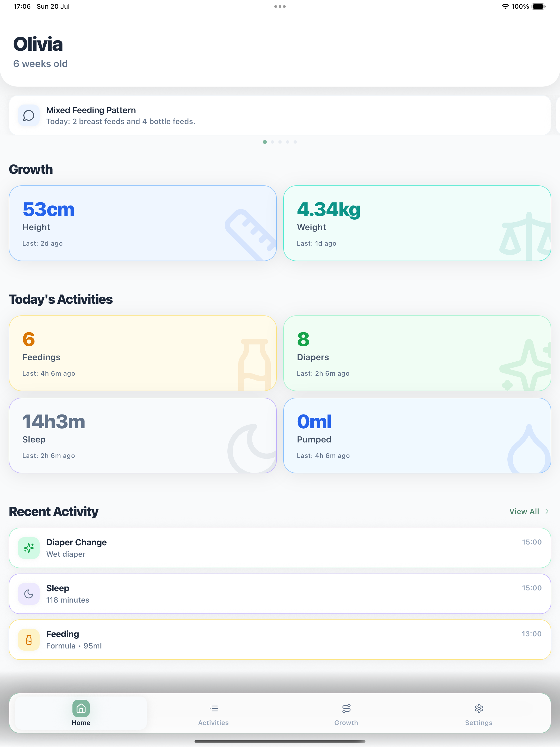Tap the Diaper Change sparkle icon
Screen dimensions: 560x747
(29, 548)
